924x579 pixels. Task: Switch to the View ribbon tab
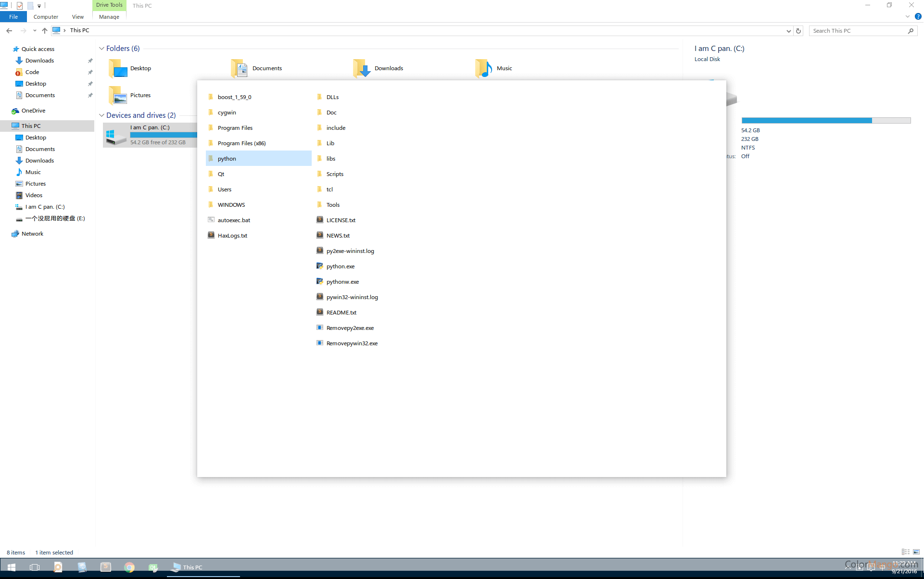[77, 17]
